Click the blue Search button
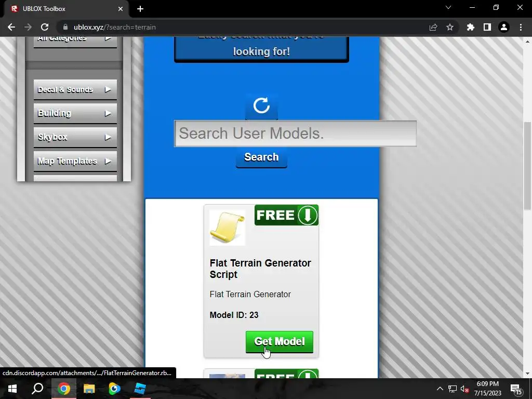 261,157
